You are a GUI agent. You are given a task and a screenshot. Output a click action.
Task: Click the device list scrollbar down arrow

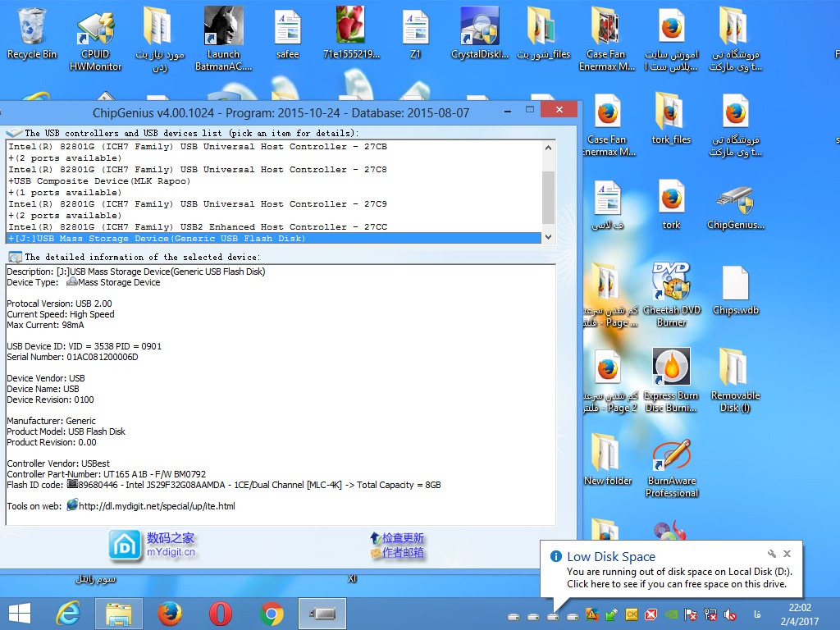pos(548,237)
